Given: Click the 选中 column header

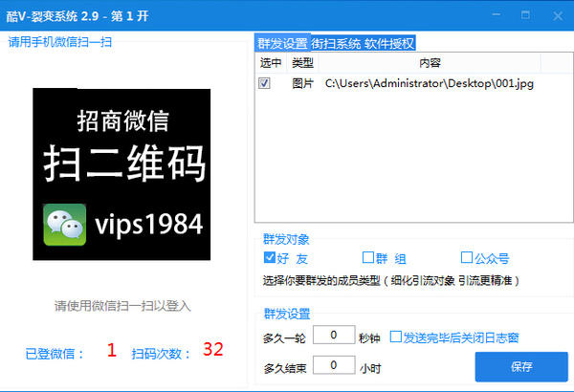Looking at the screenshot, I should tap(271, 63).
